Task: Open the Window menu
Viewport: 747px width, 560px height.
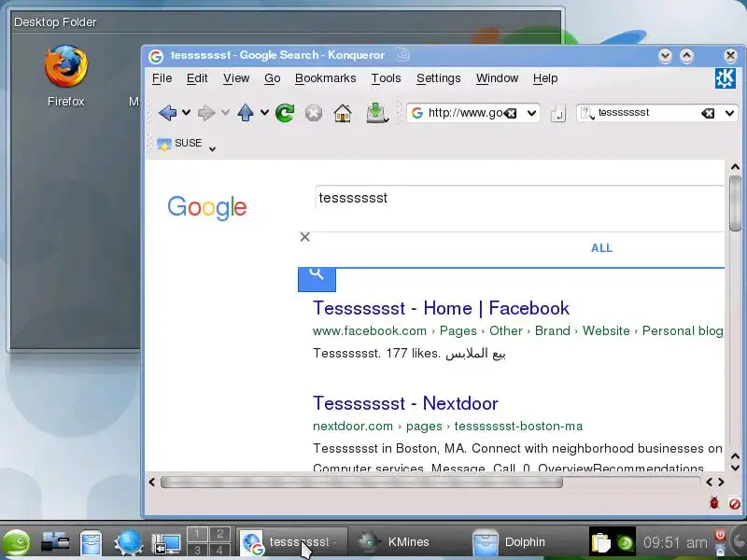Action: click(497, 78)
